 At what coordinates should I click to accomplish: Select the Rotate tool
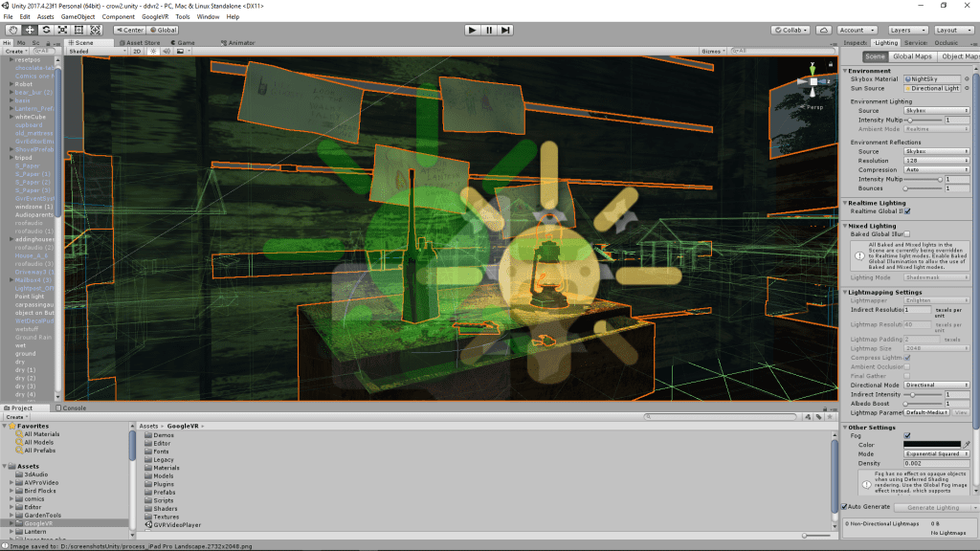[46, 30]
